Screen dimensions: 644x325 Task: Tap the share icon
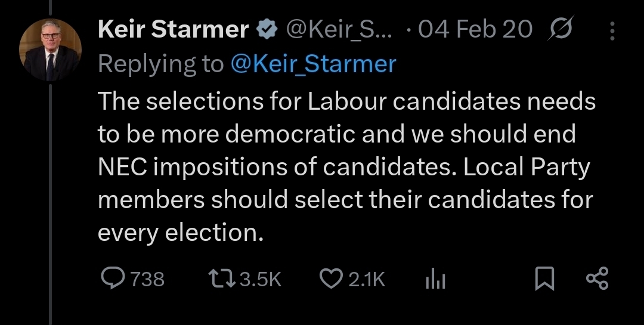click(597, 278)
